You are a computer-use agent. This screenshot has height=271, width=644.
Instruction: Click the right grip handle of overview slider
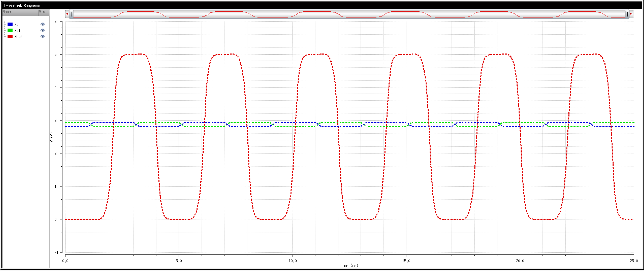pyautogui.click(x=627, y=14)
